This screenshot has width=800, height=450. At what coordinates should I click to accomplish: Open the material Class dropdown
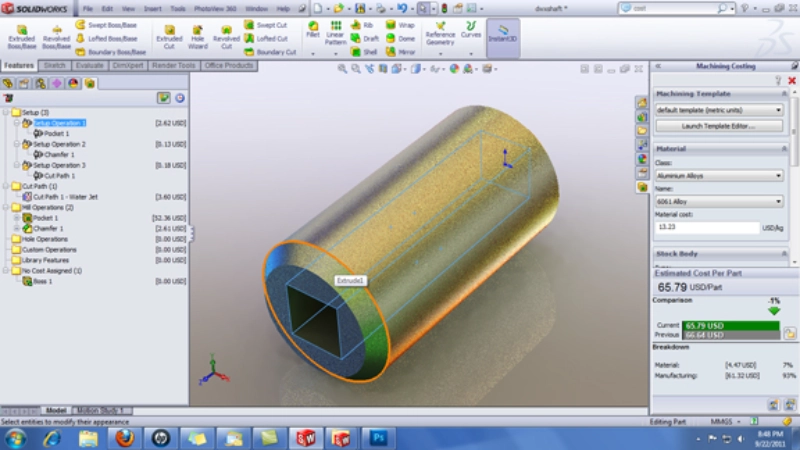coord(719,175)
